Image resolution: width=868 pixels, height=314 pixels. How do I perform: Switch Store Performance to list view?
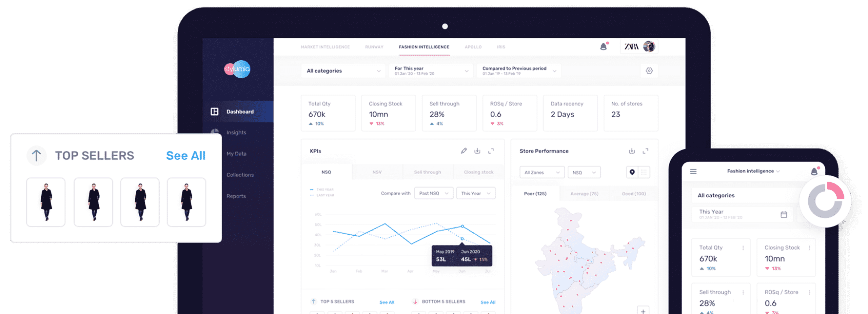tap(644, 172)
